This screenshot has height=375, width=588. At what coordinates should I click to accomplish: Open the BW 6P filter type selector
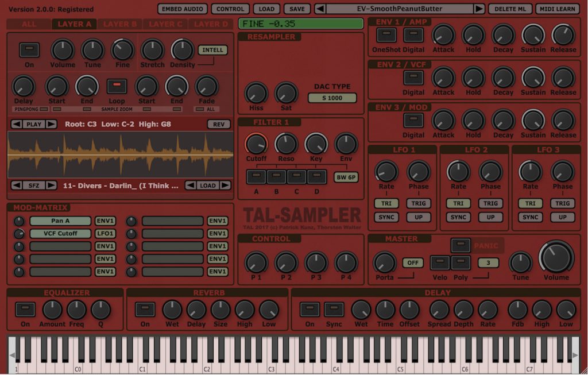point(346,177)
